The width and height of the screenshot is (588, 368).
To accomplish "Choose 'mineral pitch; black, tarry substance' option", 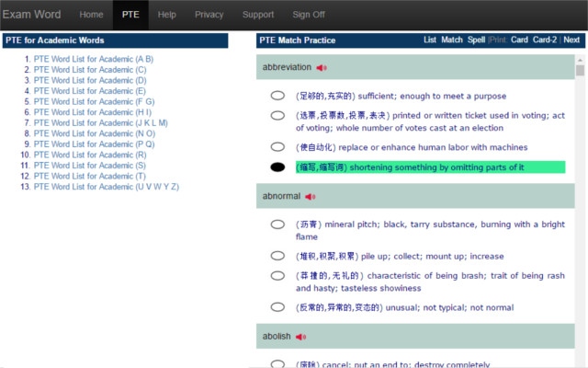I will (x=277, y=224).
